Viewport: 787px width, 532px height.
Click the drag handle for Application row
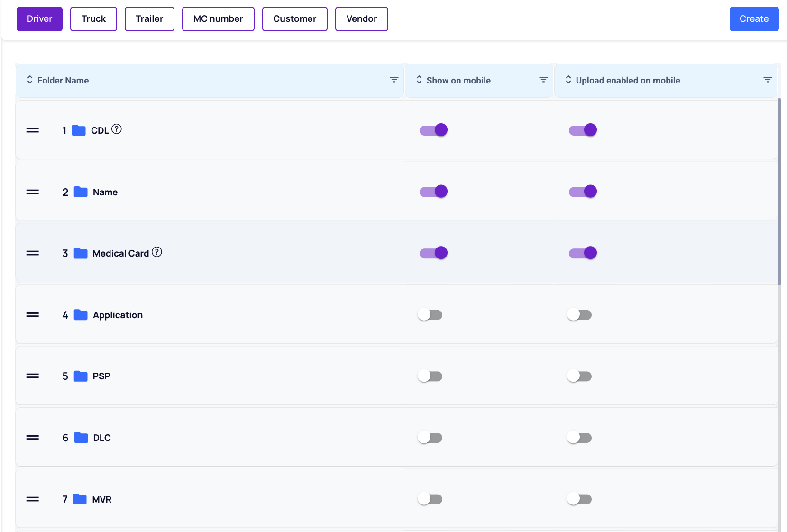tap(32, 315)
